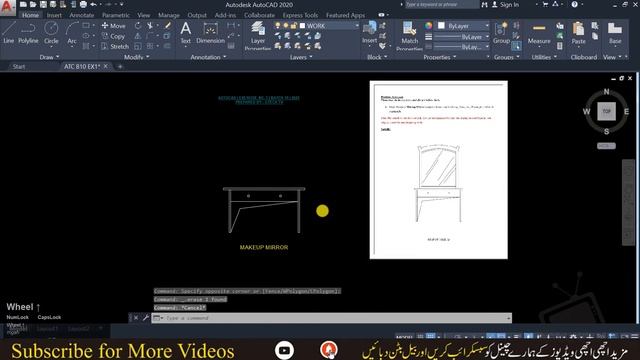Open the AutoCAD application menu logo
Screen dimensions: 640x360
pos(7,7)
